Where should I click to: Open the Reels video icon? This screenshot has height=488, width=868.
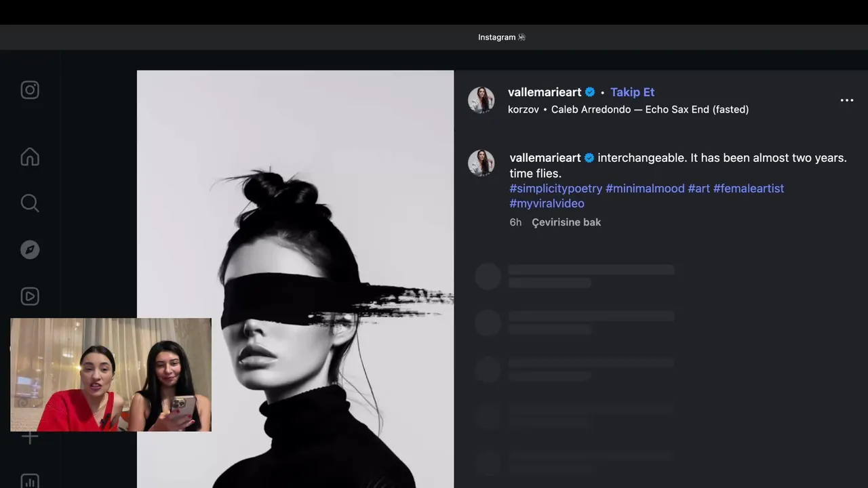[30, 296]
